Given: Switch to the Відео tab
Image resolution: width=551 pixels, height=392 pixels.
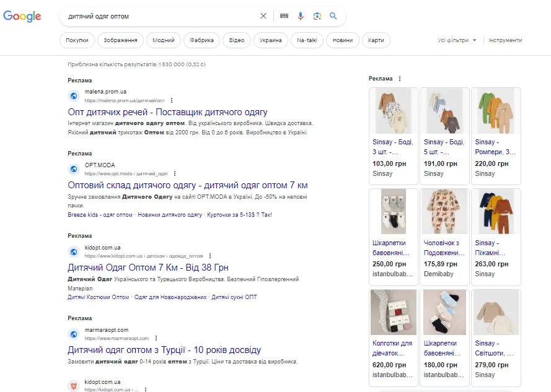Looking at the screenshot, I should tap(237, 40).
